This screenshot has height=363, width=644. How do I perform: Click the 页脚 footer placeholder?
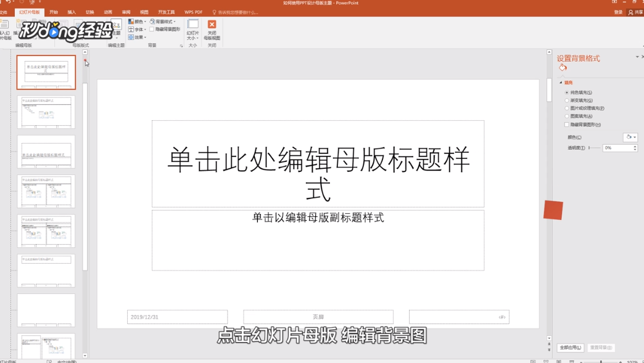(x=318, y=317)
